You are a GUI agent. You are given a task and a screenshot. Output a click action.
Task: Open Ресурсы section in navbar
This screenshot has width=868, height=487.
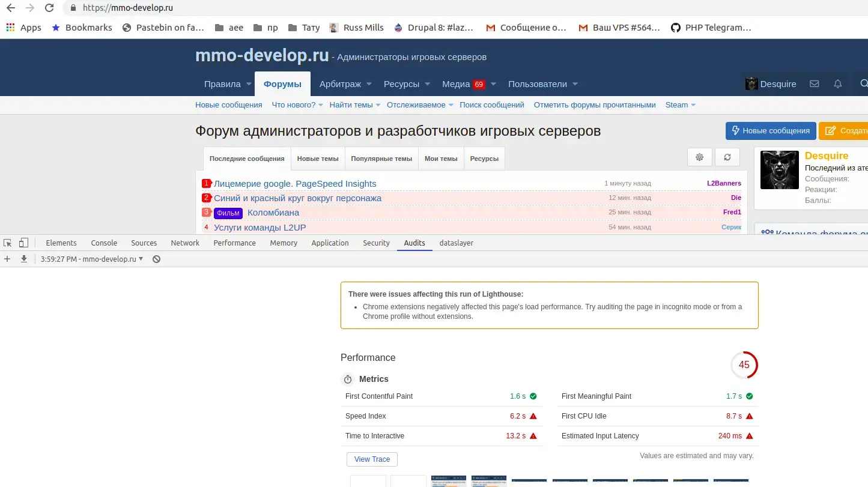click(401, 84)
